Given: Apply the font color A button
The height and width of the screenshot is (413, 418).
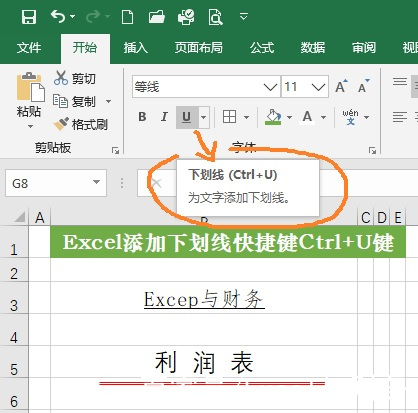Looking at the screenshot, I should click(307, 117).
